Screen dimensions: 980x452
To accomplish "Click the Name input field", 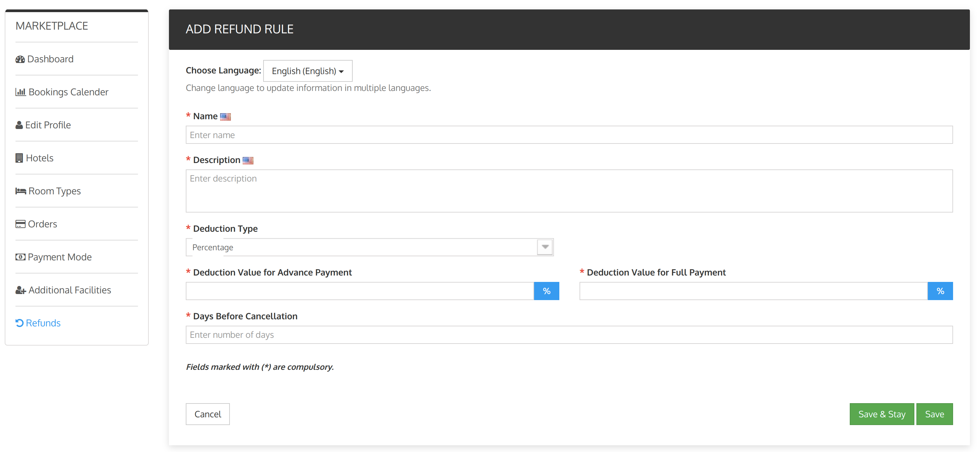I will coord(569,134).
